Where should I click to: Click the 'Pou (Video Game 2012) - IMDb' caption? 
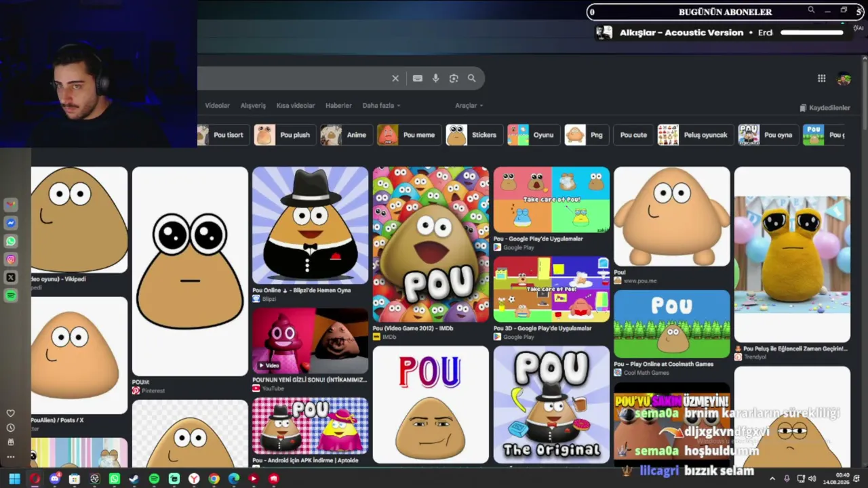[x=412, y=329]
